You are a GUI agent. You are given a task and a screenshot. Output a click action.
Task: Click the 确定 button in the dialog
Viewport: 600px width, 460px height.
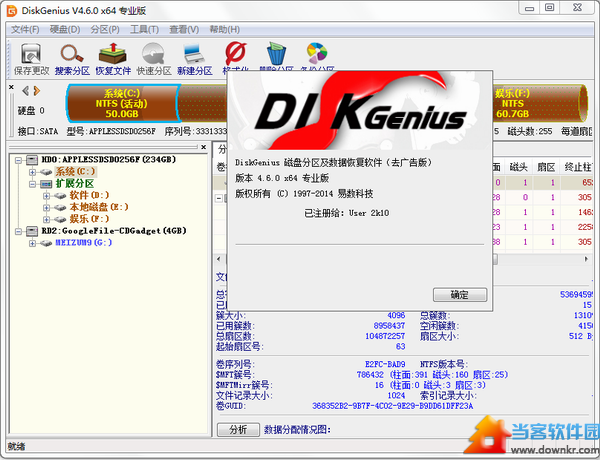tap(459, 295)
